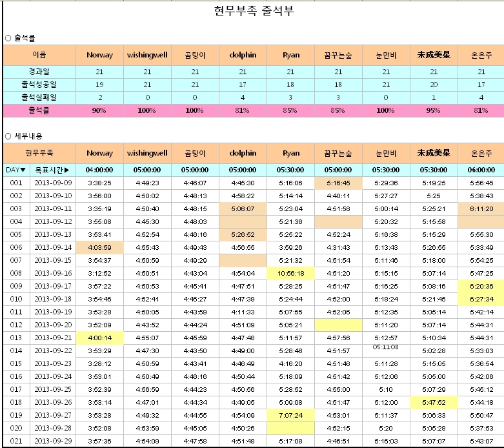Select the 출석실패일 row label
This screenshot has height=448, width=504.
(x=39, y=97)
